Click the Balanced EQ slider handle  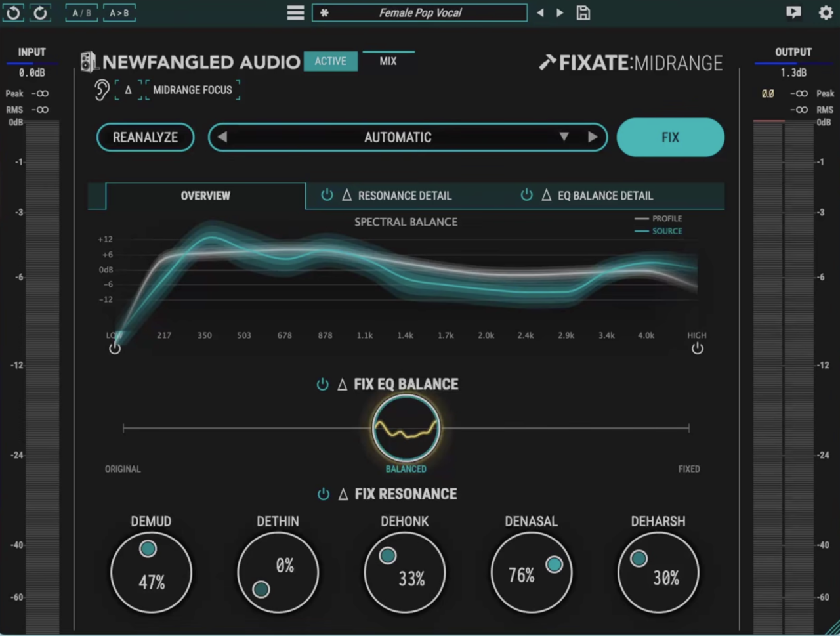(x=406, y=429)
